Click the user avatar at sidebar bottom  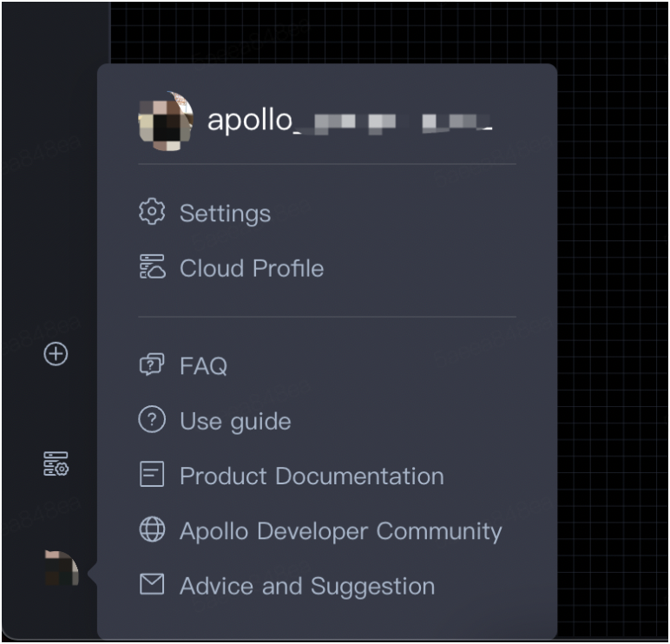pos(62,568)
